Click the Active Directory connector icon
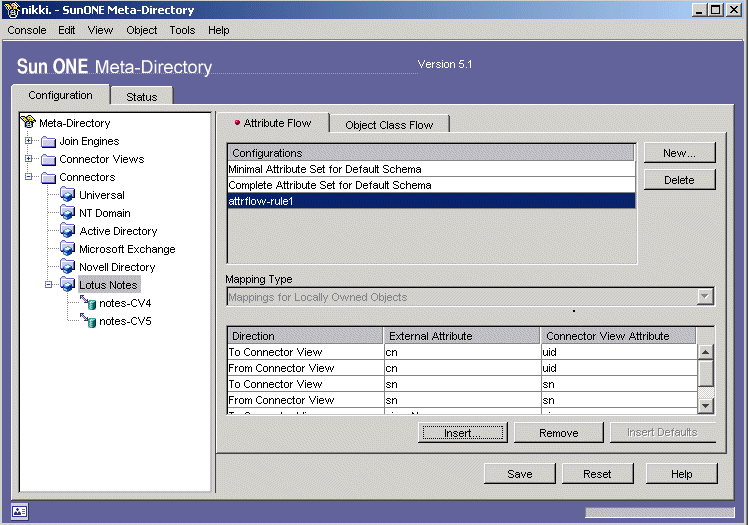 [68, 231]
